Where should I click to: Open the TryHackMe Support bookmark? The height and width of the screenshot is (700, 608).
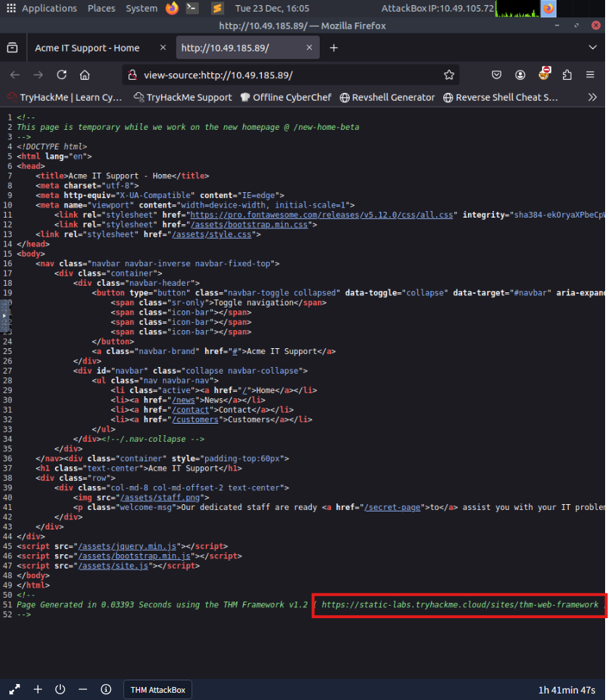[183, 97]
